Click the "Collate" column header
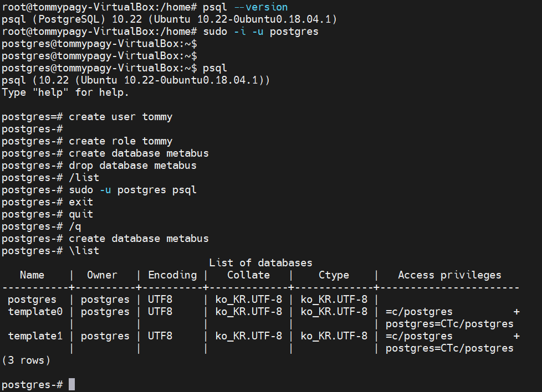 [x=248, y=275]
